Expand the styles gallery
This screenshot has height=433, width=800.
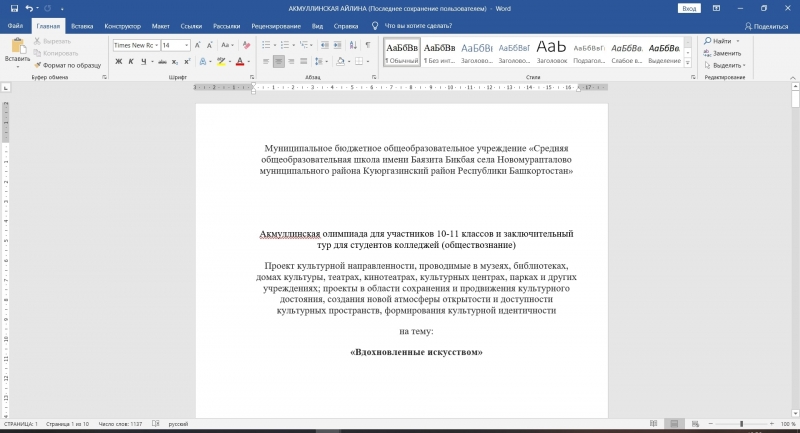pyautogui.click(x=688, y=63)
